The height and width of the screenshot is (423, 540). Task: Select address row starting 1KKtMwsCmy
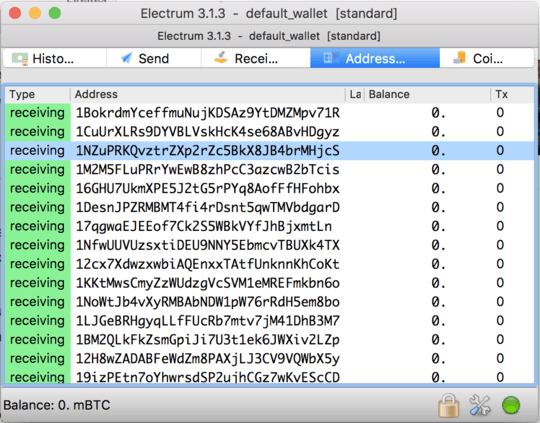269,283
